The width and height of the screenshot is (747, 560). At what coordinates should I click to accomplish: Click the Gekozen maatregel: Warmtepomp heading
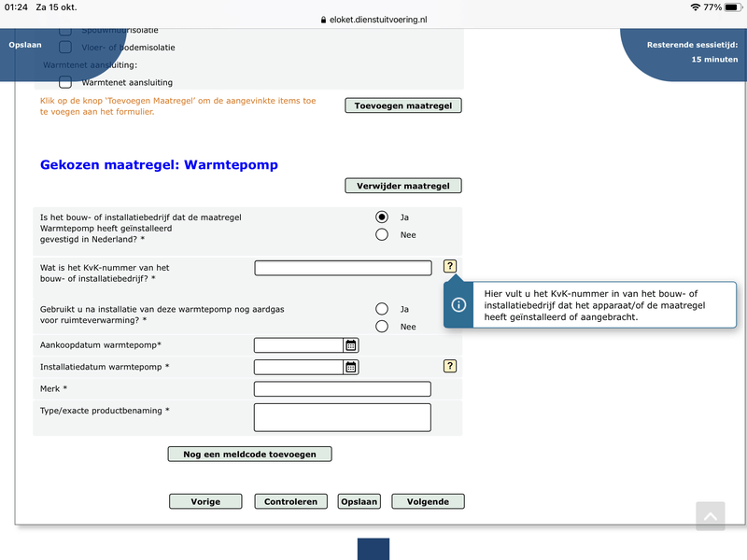coord(159,165)
